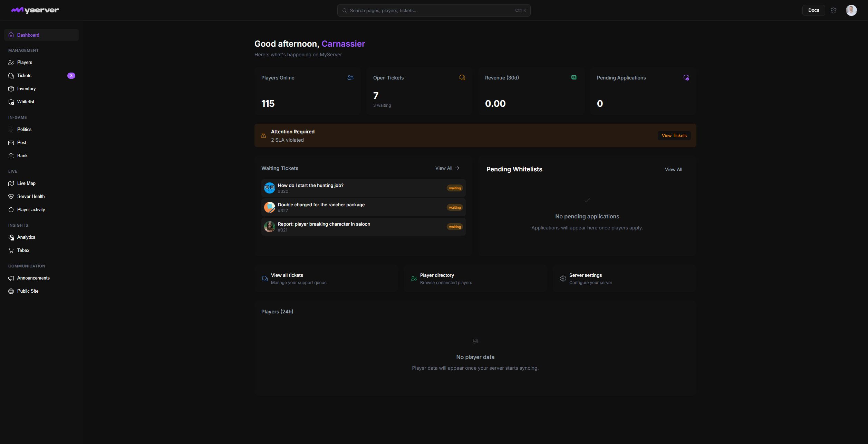This screenshot has width=868, height=444.
Task: Click the Announcements megaphone icon
Action: click(11, 278)
